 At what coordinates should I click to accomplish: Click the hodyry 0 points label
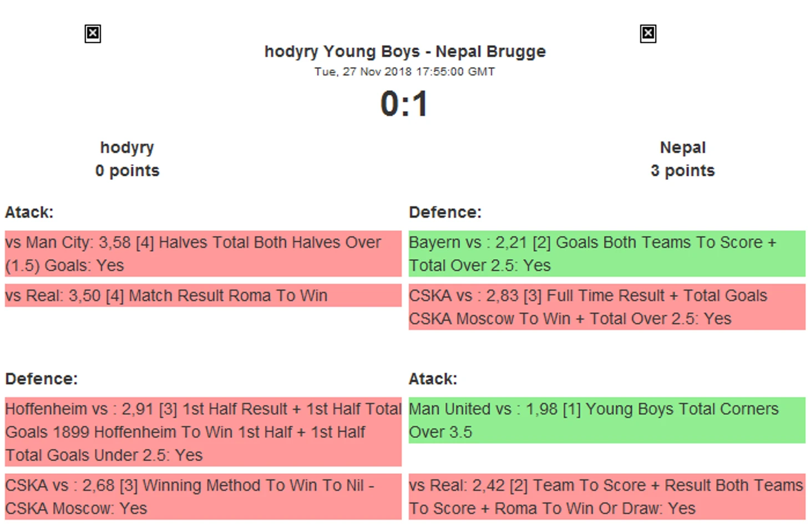coord(127,171)
